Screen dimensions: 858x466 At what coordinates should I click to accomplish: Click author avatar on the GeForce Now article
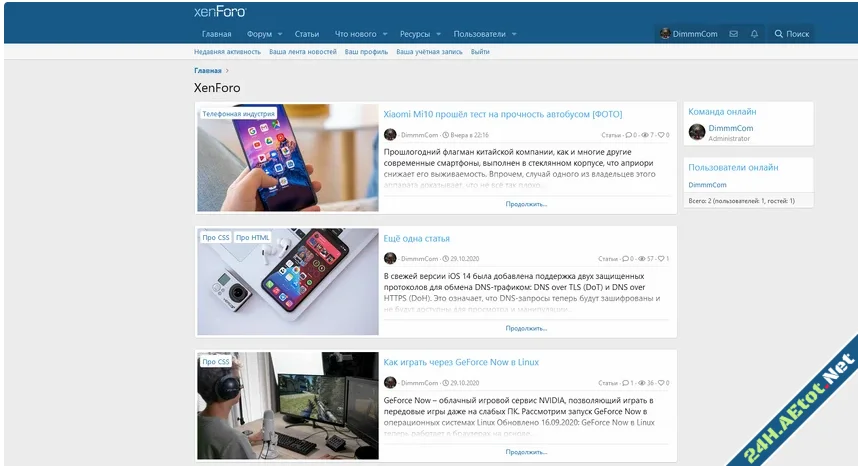point(390,382)
